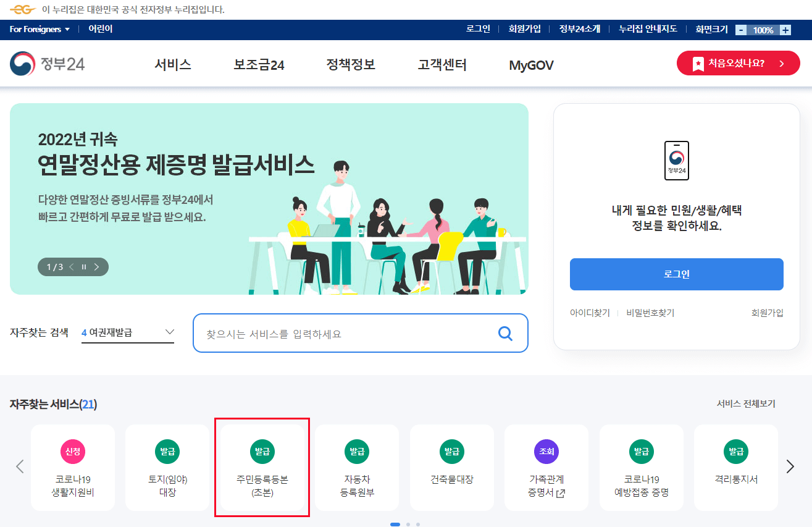Open the MyGOV menu
812x527 pixels.
coord(531,65)
